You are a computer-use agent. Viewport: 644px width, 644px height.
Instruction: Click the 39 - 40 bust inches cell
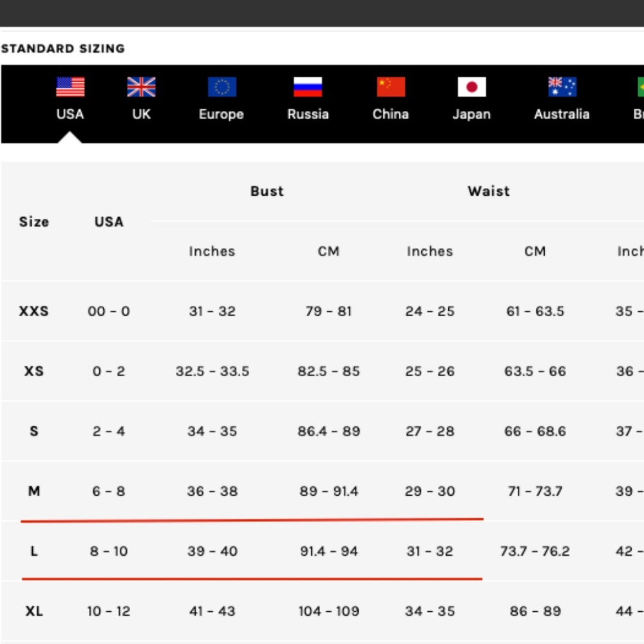click(212, 551)
